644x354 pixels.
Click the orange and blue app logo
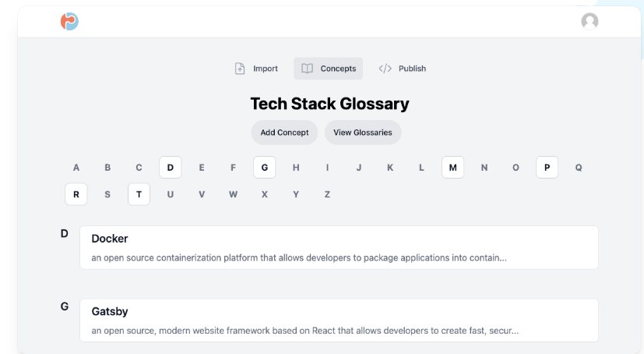pos(69,21)
